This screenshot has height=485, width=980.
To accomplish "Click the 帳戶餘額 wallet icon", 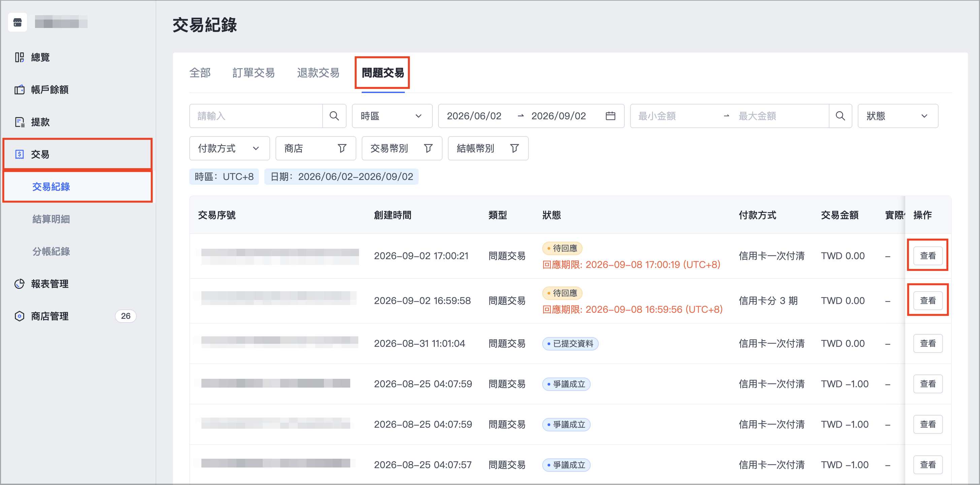I will point(20,89).
